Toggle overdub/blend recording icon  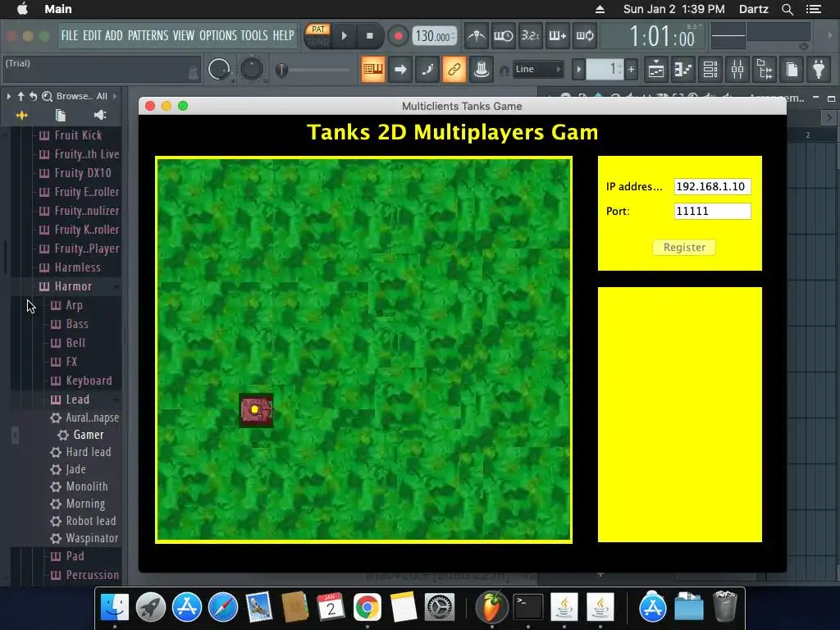point(557,36)
